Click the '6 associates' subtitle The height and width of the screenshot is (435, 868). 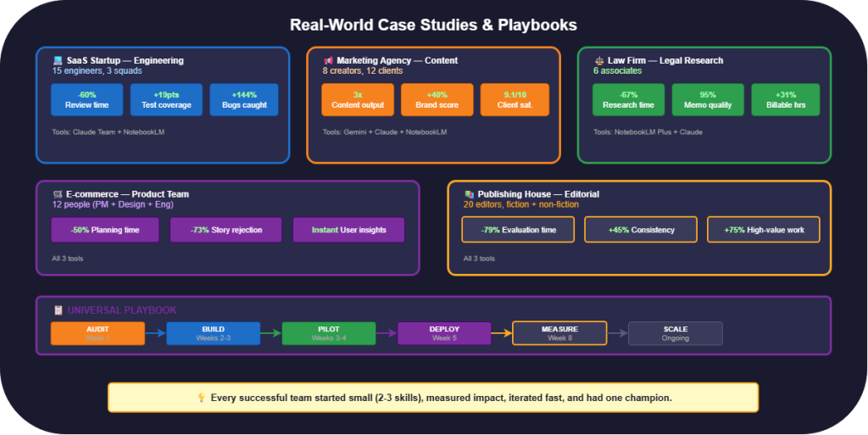(x=617, y=71)
